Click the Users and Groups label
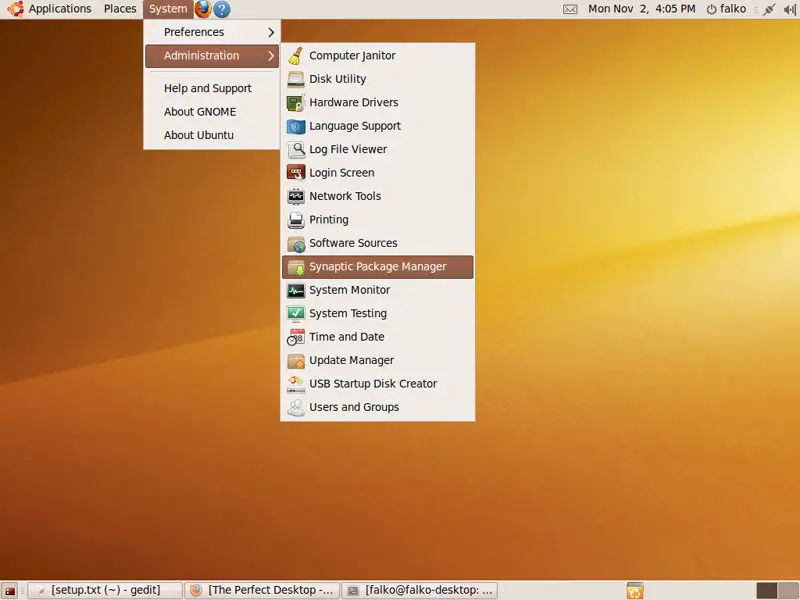Screen dimensions: 800x600 [x=354, y=408]
